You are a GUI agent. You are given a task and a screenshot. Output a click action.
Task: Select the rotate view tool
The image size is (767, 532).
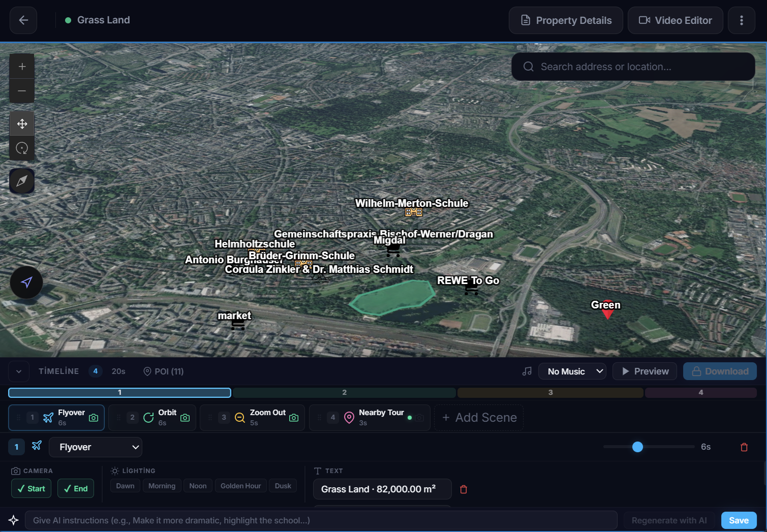coord(22,148)
